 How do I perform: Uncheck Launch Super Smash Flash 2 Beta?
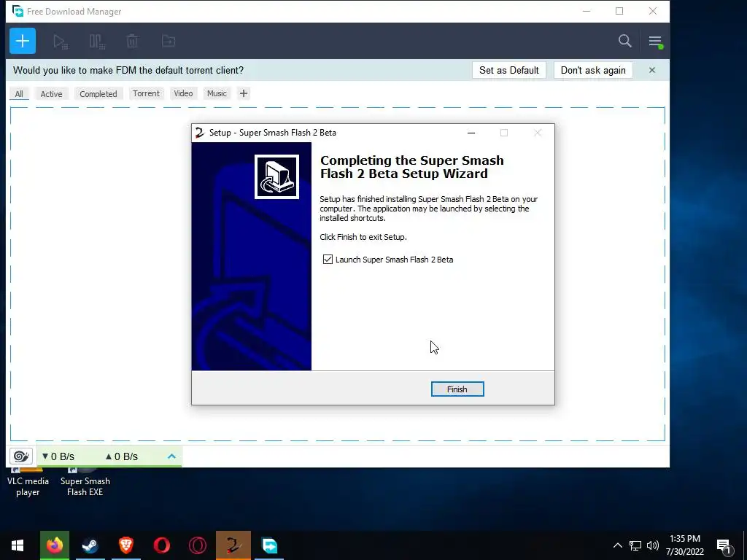[328, 259]
